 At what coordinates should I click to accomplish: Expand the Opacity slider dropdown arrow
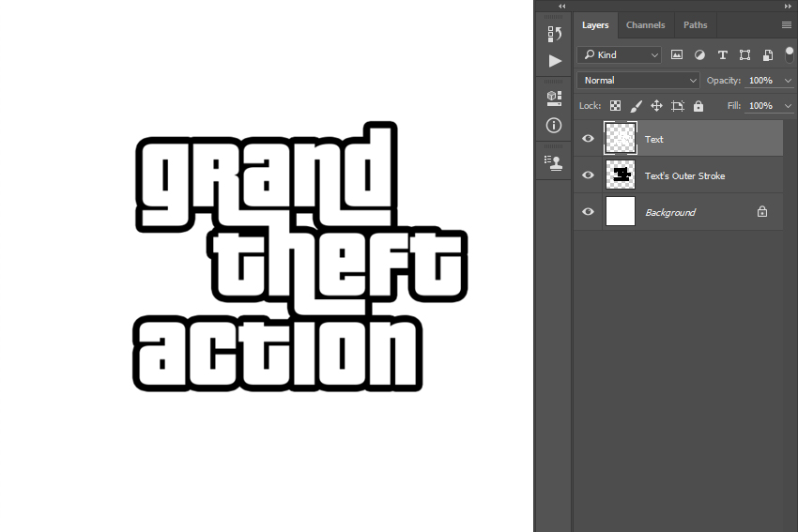coord(787,81)
